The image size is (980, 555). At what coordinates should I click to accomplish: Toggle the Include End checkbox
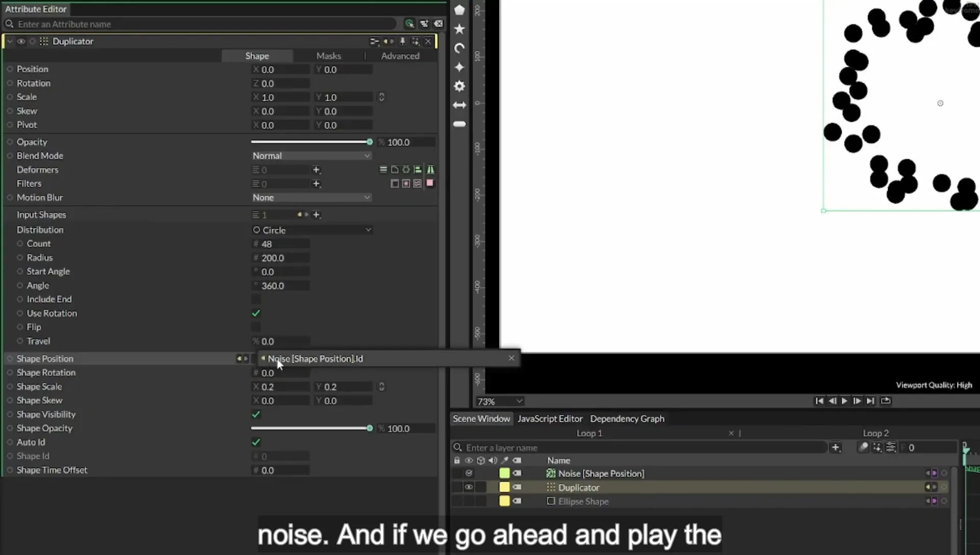click(x=256, y=299)
